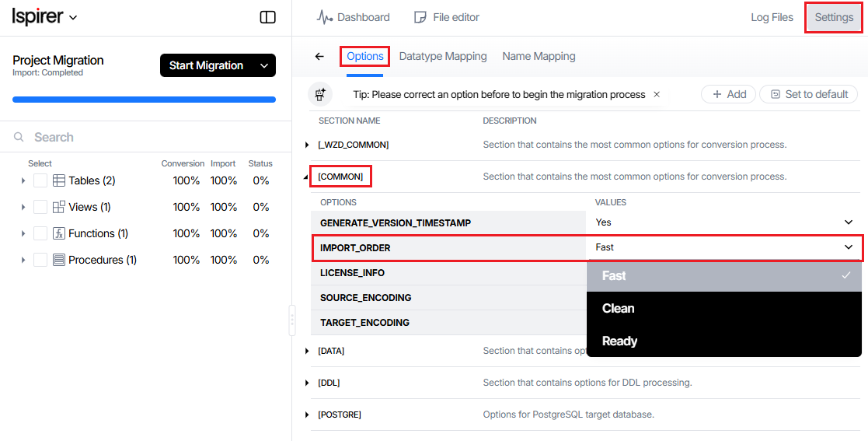
Task: Click the Start Migration button
Action: point(207,65)
